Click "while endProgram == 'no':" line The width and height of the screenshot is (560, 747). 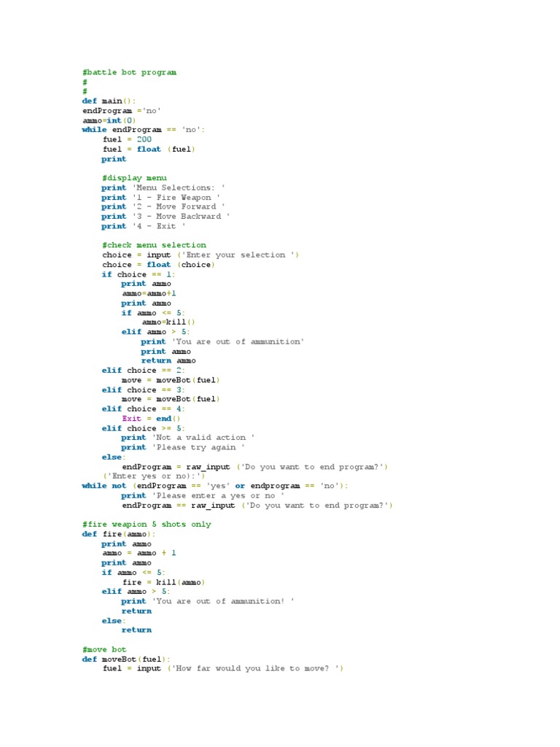tap(144, 130)
